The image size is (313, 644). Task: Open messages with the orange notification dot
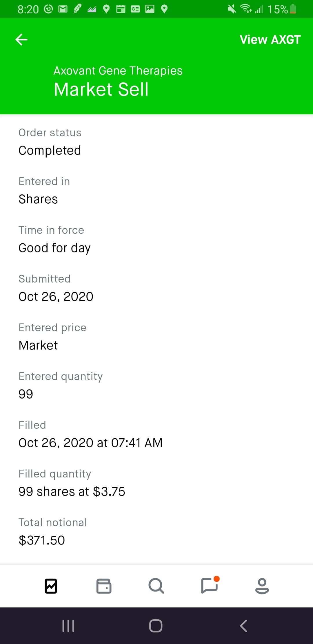209,585
